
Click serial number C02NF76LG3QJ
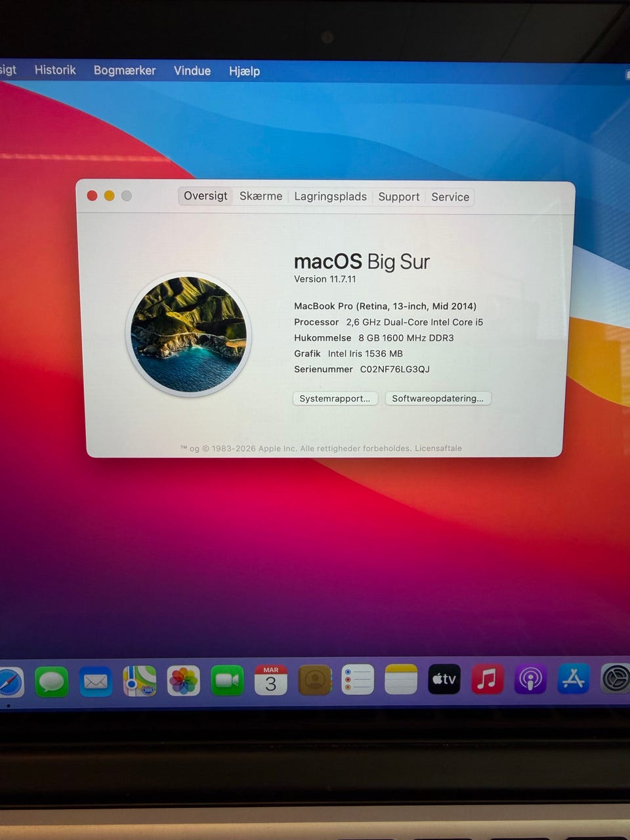[394, 369]
